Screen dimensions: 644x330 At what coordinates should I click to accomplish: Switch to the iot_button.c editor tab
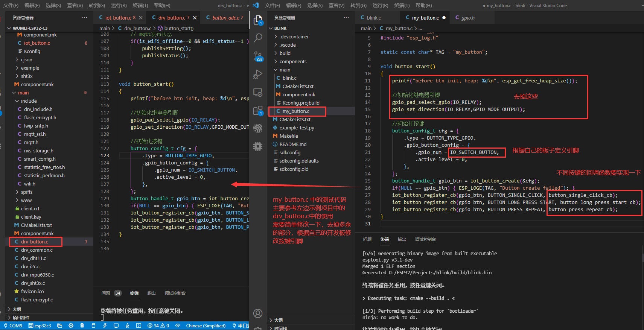[117, 18]
